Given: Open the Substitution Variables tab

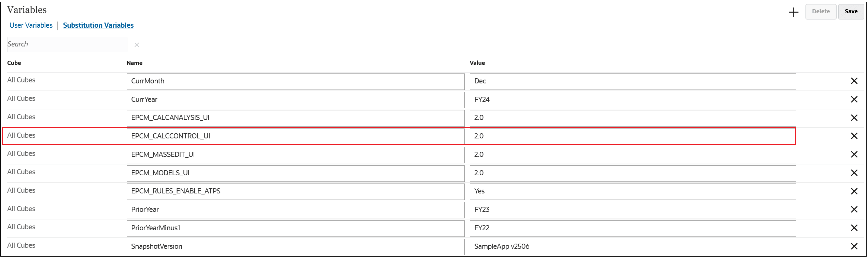Looking at the screenshot, I should coord(98,25).
